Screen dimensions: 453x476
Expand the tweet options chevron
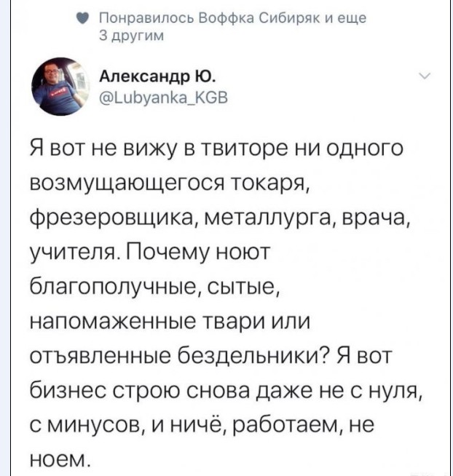point(425,76)
